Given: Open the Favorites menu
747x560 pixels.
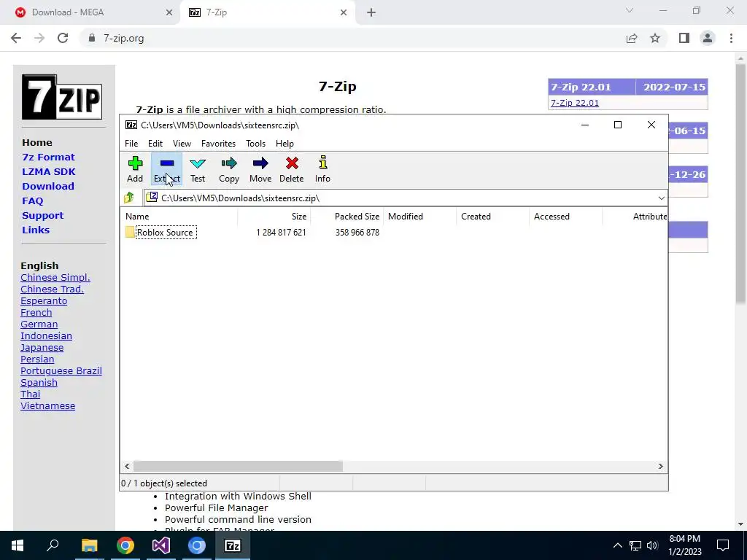Looking at the screenshot, I should click(x=218, y=144).
